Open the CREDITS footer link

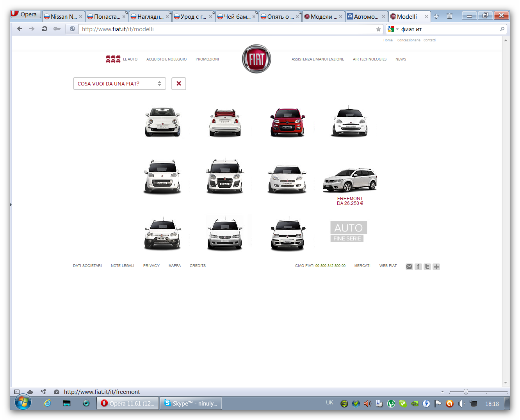[x=198, y=266]
